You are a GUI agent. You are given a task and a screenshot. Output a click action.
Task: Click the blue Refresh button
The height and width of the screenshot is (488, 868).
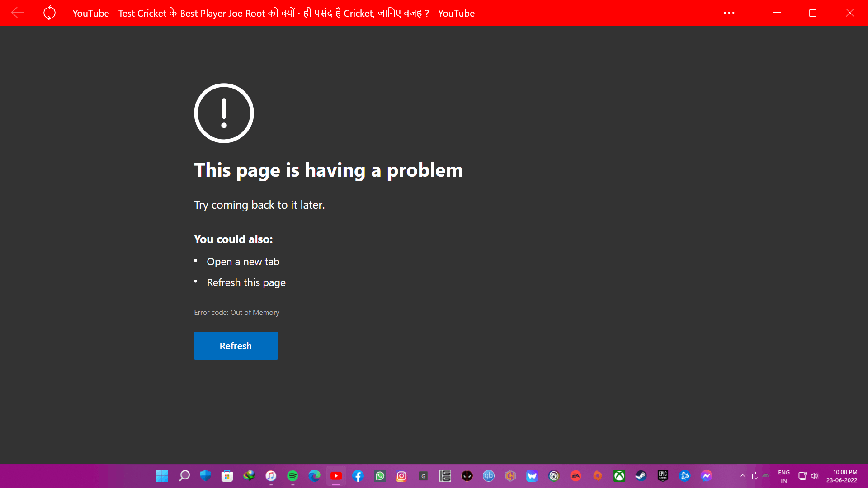pos(236,346)
